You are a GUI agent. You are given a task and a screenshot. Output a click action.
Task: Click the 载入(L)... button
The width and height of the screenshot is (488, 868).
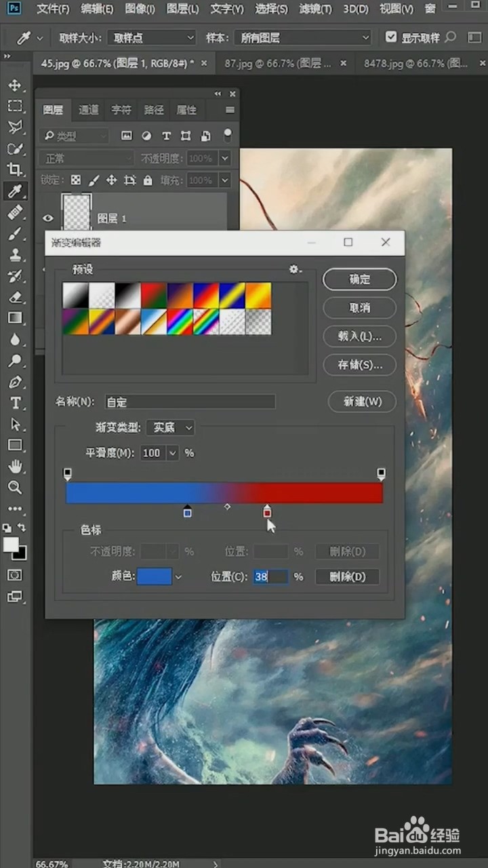[360, 336]
